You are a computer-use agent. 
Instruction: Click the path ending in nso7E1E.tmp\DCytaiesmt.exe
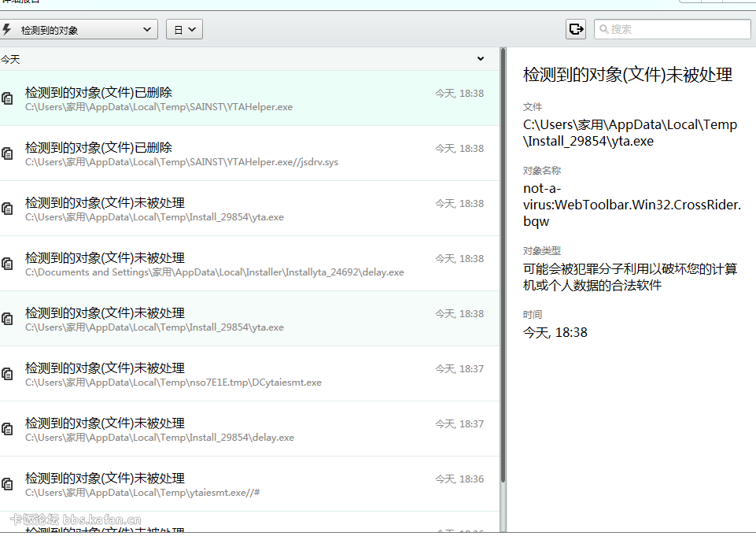(174, 383)
